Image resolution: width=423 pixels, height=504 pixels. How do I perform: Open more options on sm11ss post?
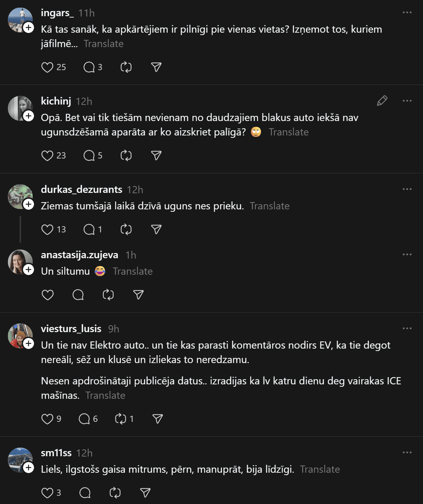click(x=407, y=452)
